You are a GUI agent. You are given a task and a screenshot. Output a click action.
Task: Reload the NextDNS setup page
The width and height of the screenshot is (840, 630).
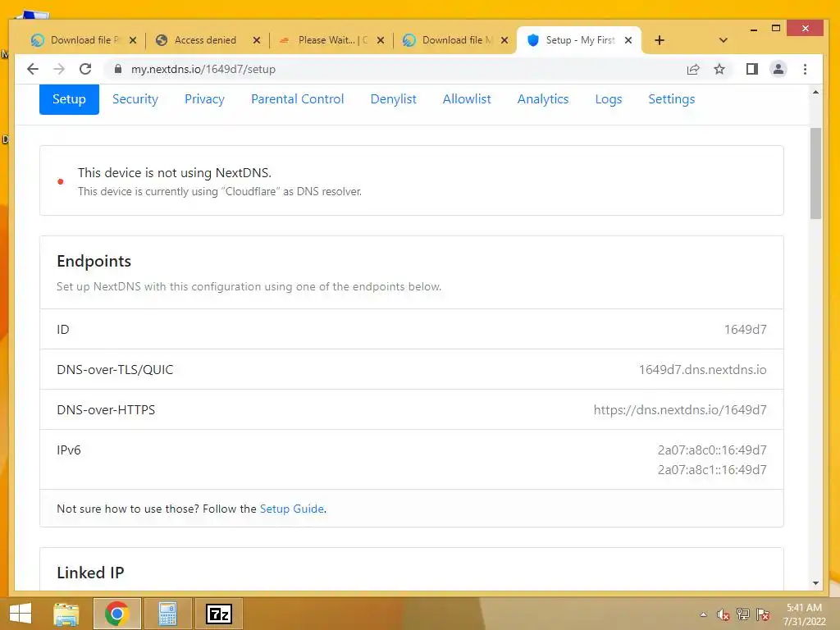[x=85, y=69]
